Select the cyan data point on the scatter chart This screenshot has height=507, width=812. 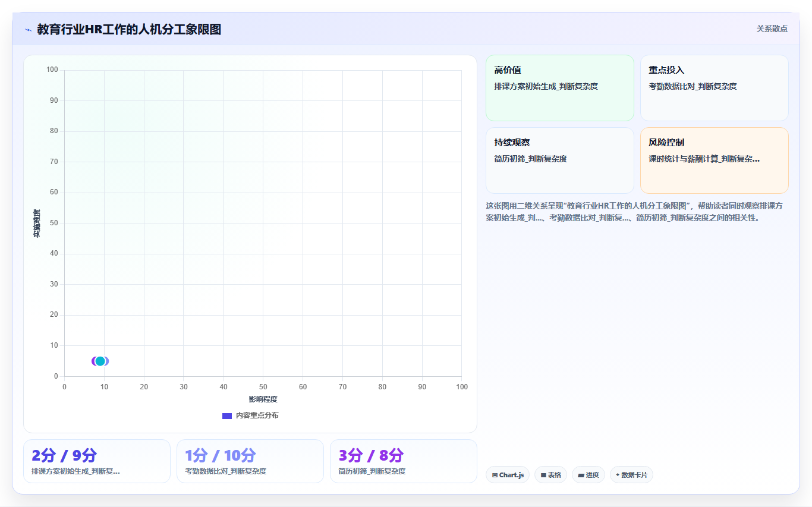100,361
